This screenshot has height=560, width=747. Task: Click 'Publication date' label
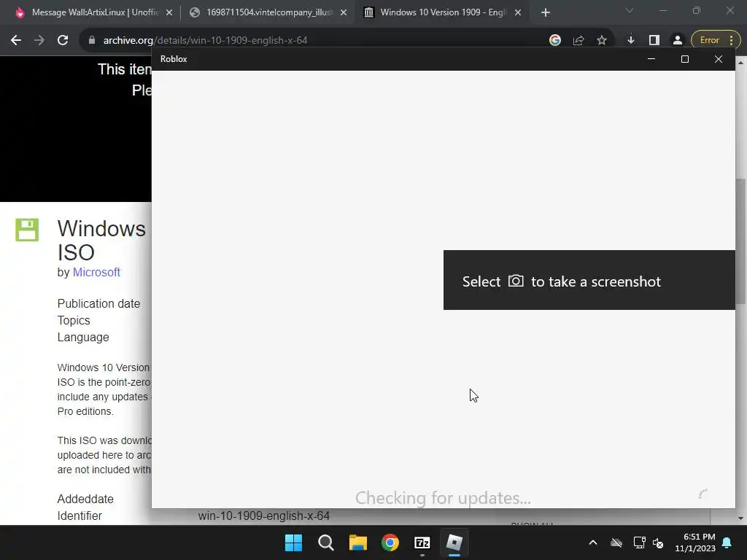pyautogui.click(x=98, y=304)
